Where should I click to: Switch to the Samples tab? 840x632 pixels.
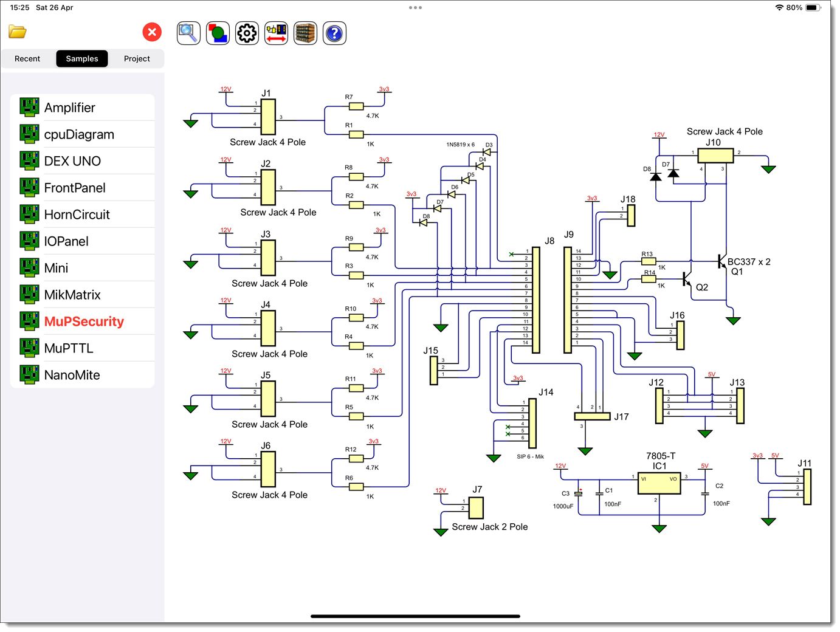[x=82, y=58]
